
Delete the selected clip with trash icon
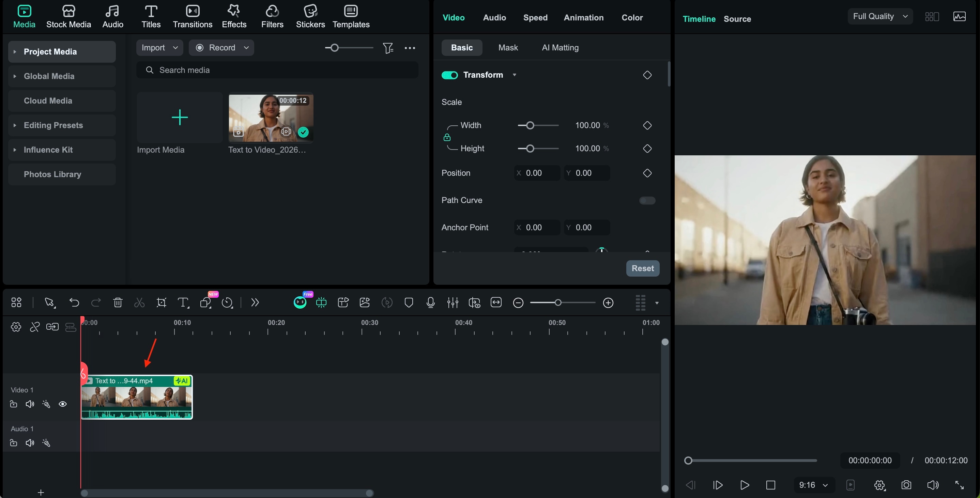coord(118,302)
